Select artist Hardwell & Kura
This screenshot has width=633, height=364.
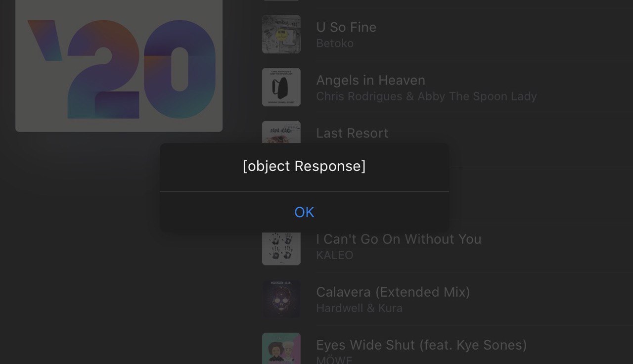[360, 308]
